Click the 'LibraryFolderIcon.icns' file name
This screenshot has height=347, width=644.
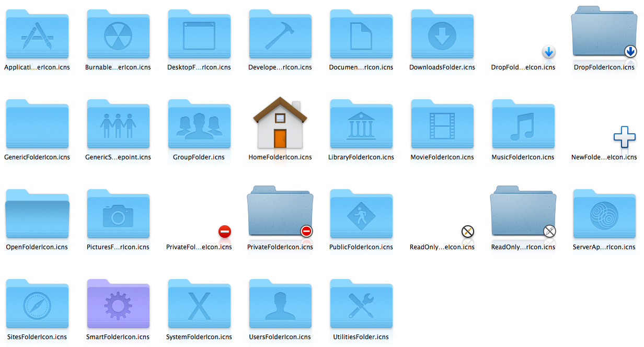361,157
